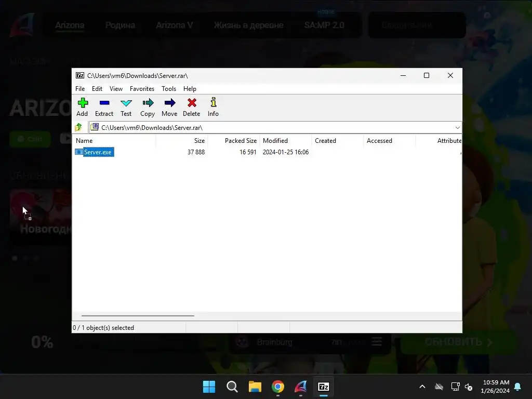532x399 pixels.
Task: Open File Explorer from taskbar
Action: [255, 387]
